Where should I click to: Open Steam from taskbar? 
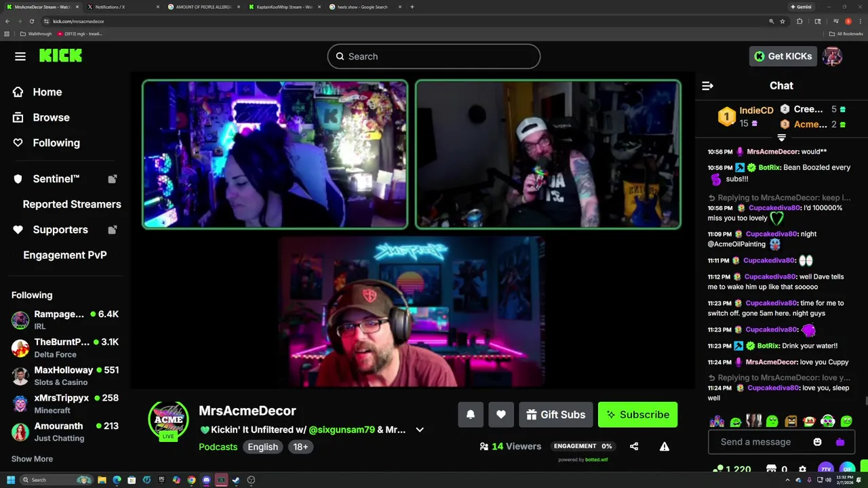click(x=236, y=480)
